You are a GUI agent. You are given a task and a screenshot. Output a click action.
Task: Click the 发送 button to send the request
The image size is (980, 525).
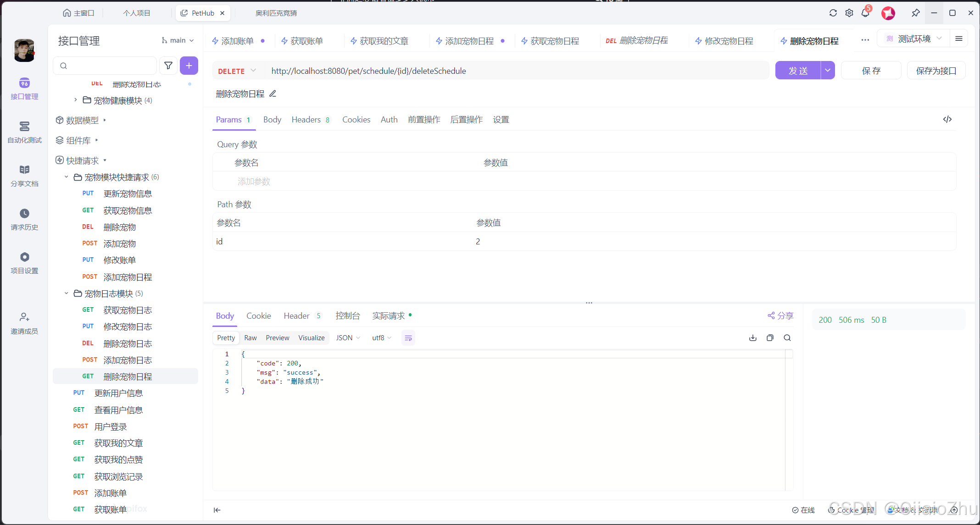[x=798, y=70]
